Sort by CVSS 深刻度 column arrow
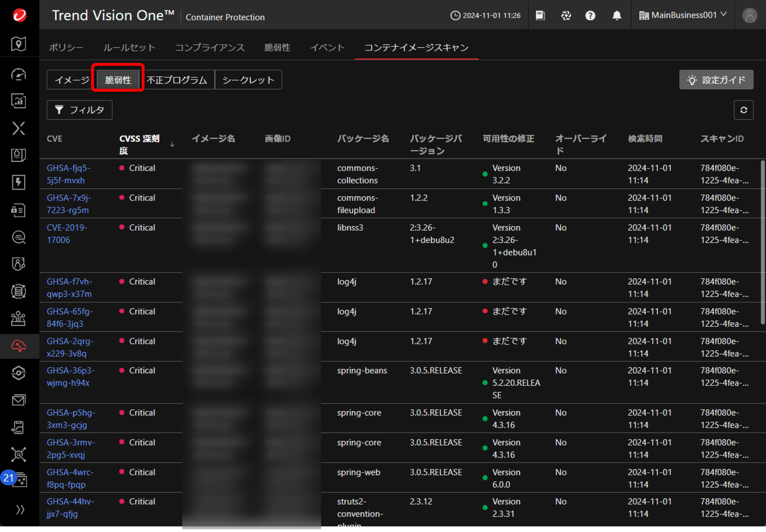The height and width of the screenshot is (532, 766). click(x=172, y=144)
